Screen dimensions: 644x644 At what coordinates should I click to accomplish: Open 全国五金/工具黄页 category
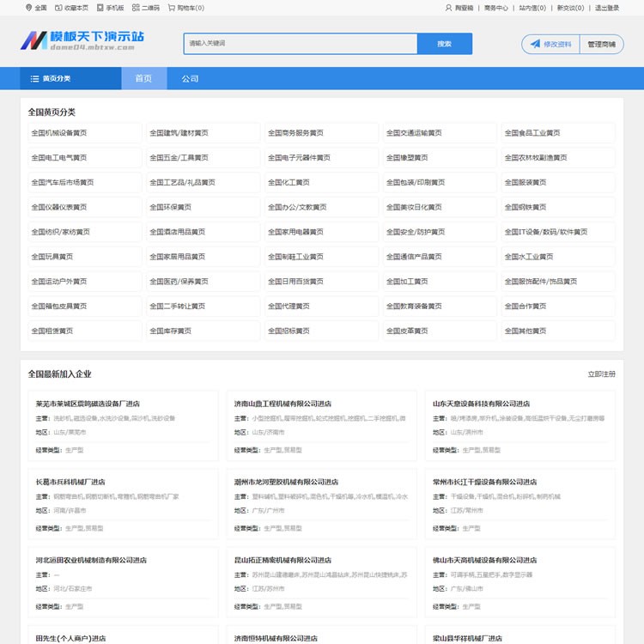tap(203, 157)
